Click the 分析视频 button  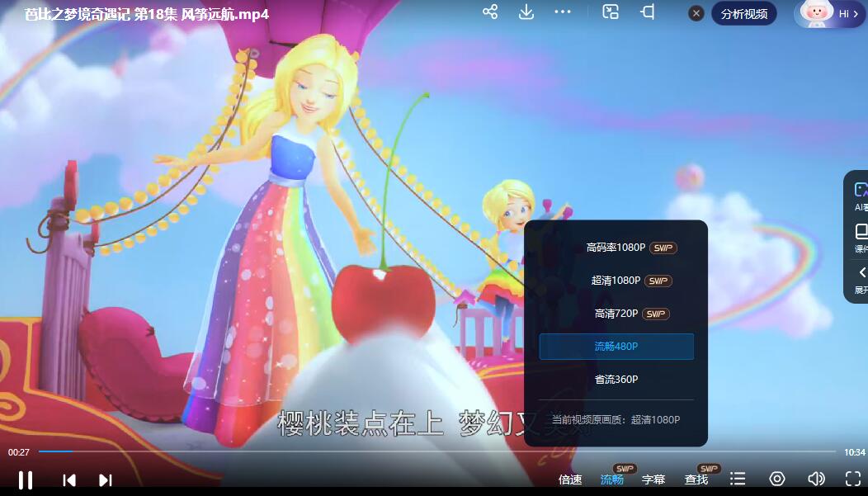[744, 14]
